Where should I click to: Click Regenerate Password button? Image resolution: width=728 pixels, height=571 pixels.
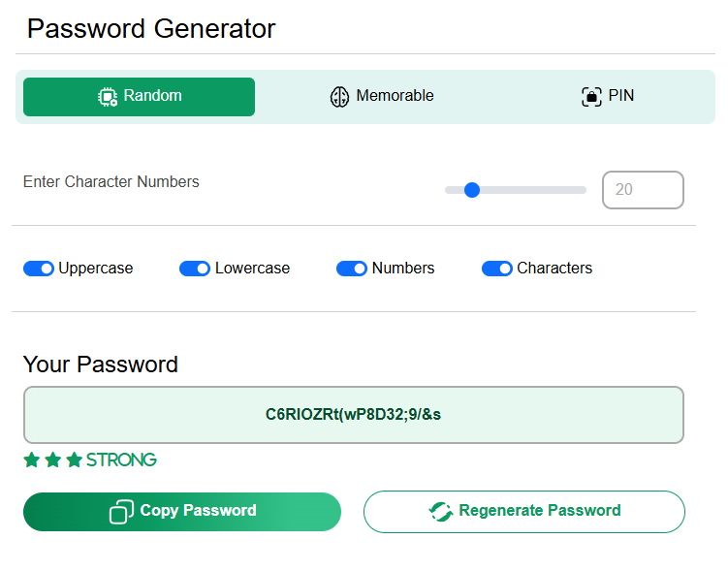[523, 512]
